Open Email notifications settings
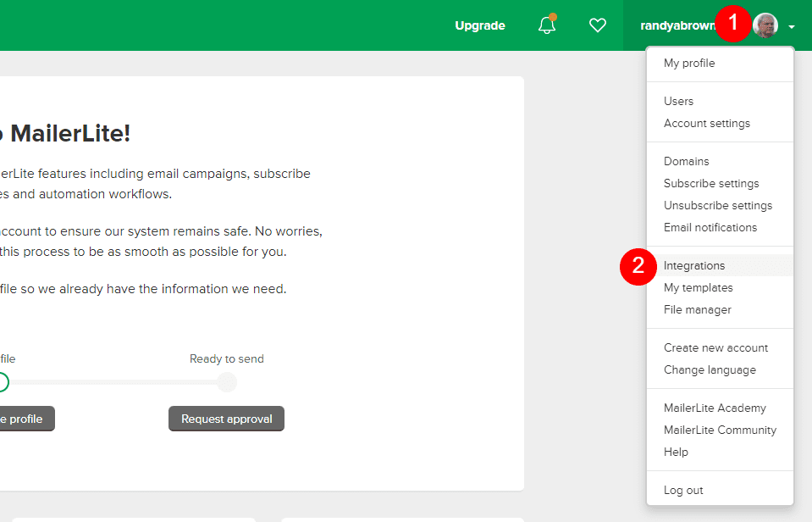 click(710, 227)
